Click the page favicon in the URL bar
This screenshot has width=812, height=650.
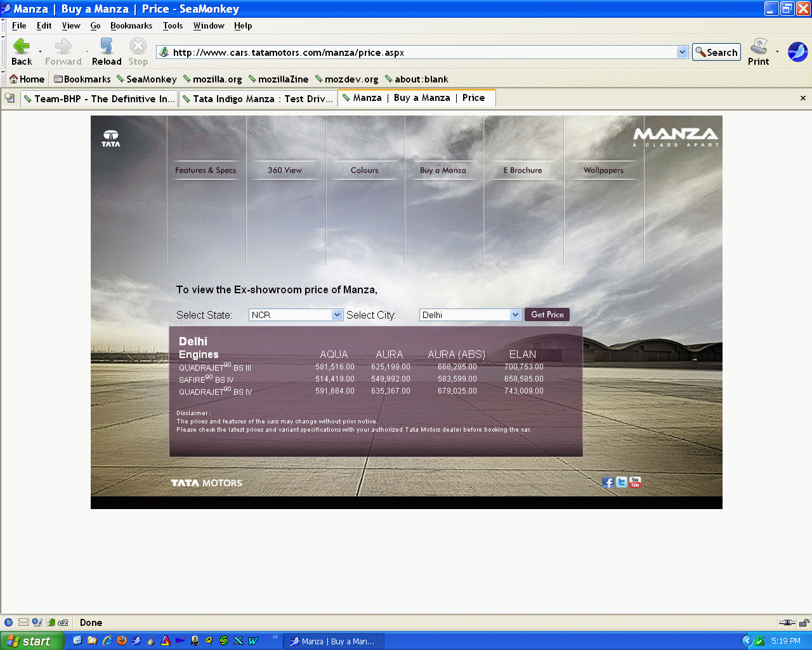coord(164,52)
